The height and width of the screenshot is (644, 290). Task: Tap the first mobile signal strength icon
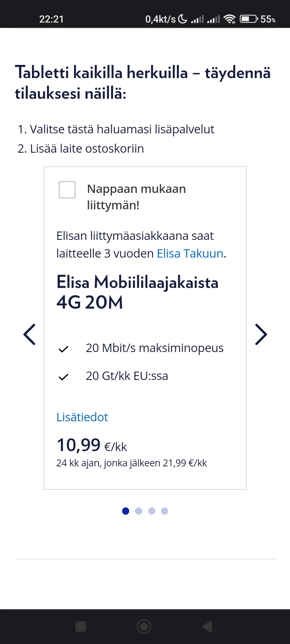197,19
